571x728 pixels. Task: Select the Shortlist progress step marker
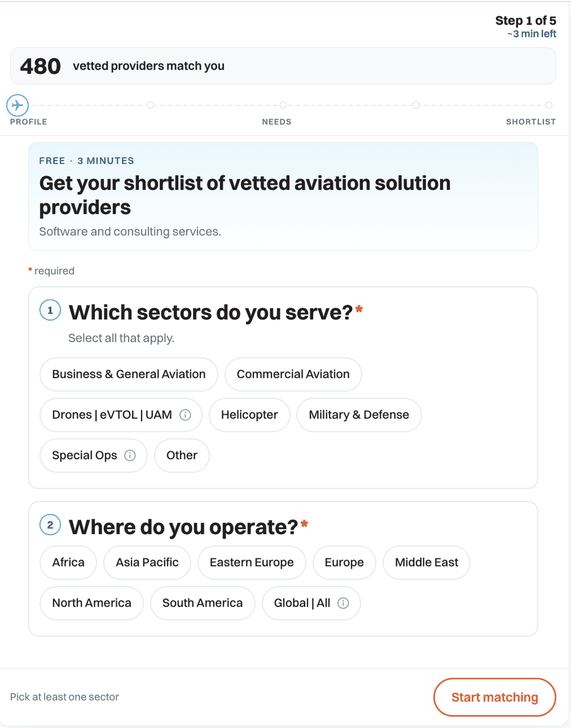pos(549,106)
